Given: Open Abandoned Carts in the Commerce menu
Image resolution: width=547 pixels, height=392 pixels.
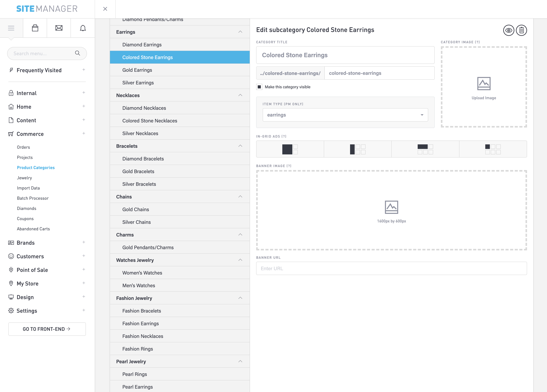Looking at the screenshot, I should [33, 229].
